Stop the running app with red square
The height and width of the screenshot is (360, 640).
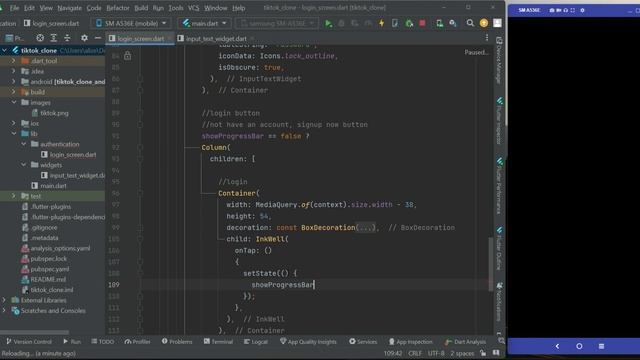click(x=422, y=23)
